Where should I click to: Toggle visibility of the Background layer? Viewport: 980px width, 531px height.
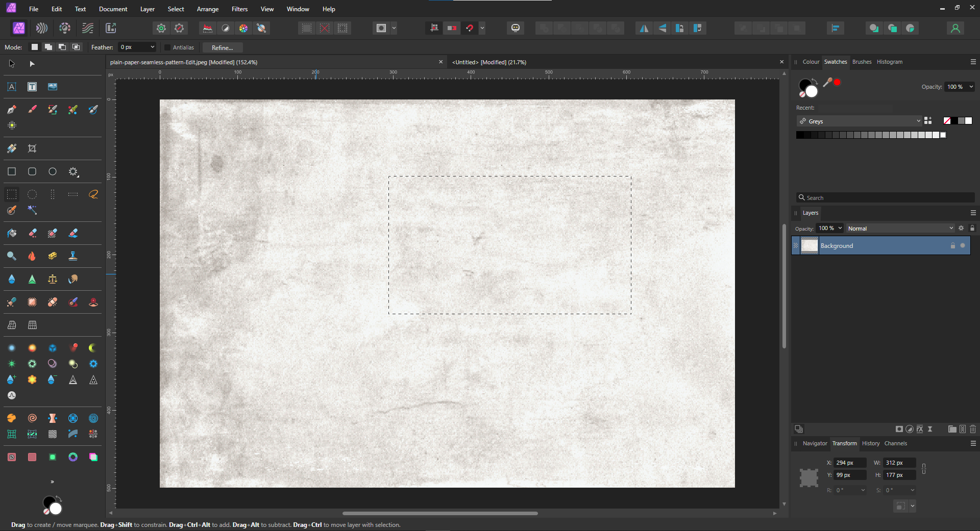coord(963,245)
